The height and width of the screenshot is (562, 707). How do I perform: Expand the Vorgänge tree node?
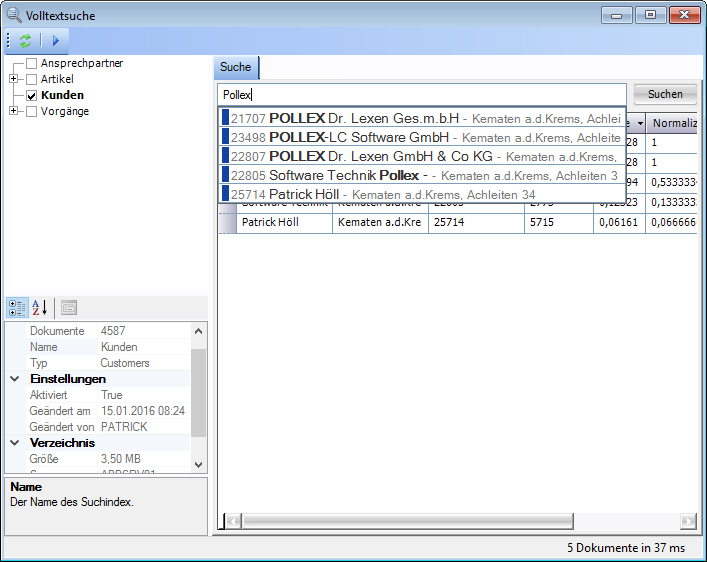pos(14,112)
